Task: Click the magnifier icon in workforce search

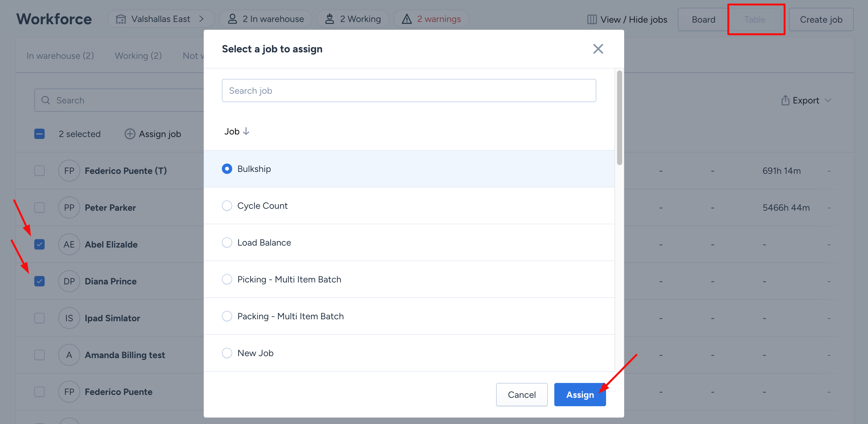Action: [46, 101]
